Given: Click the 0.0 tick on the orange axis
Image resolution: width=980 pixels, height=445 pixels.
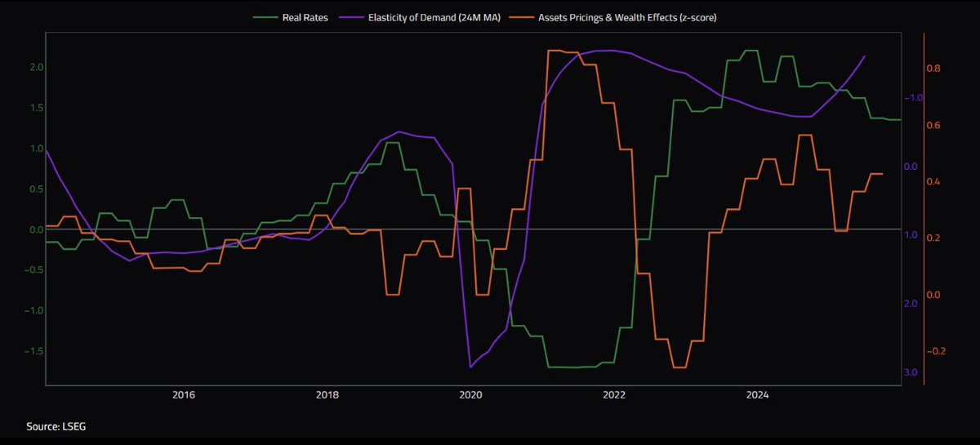Looking at the screenshot, I should [934, 295].
